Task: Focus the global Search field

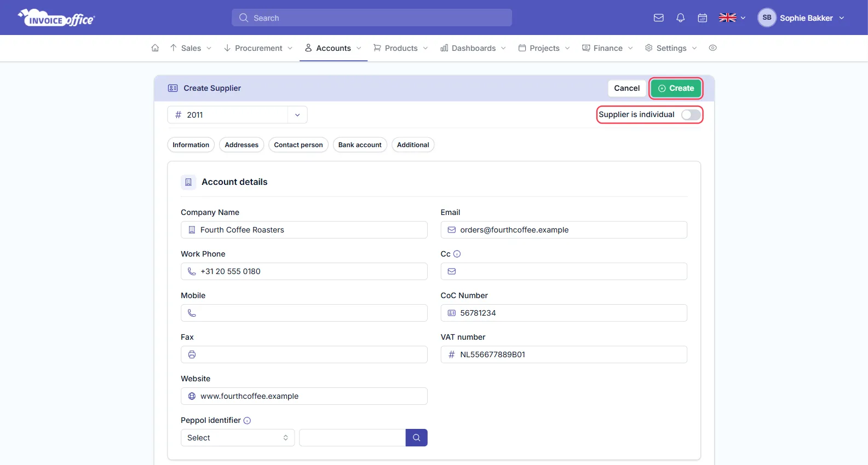Action: (372, 18)
